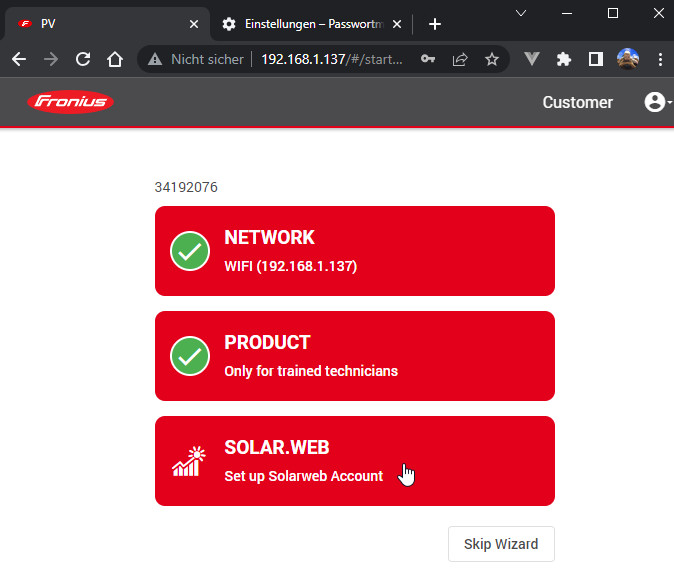Open the browser extensions puzzle icon
Screen dimensions: 674x582
coord(564,60)
